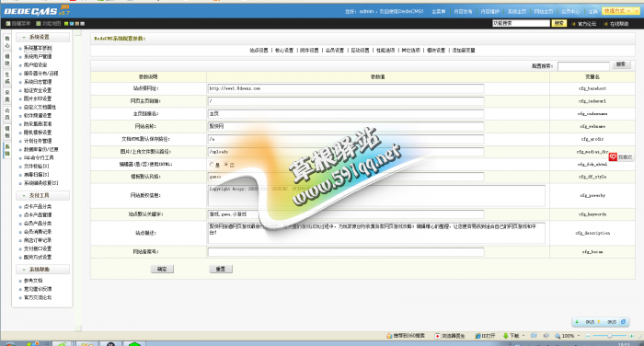Select the 生成 vertical sidebar tab
The height and width of the screenshot is (346, 644).
7,78
